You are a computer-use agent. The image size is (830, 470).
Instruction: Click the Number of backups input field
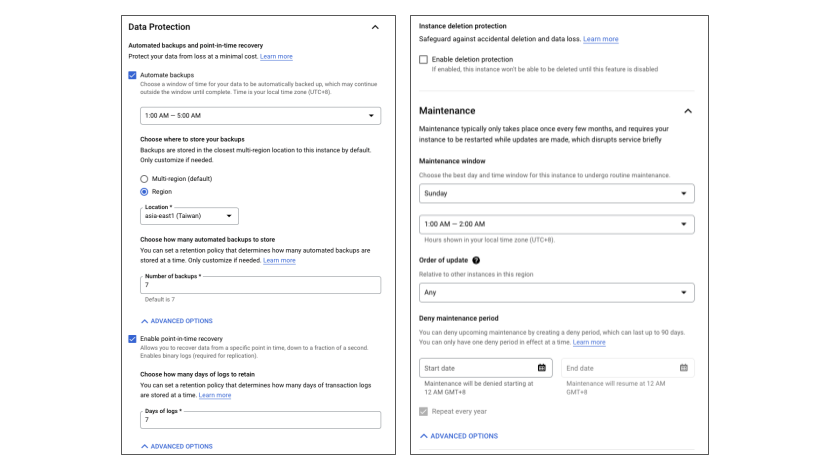click(x=260, y=285)
